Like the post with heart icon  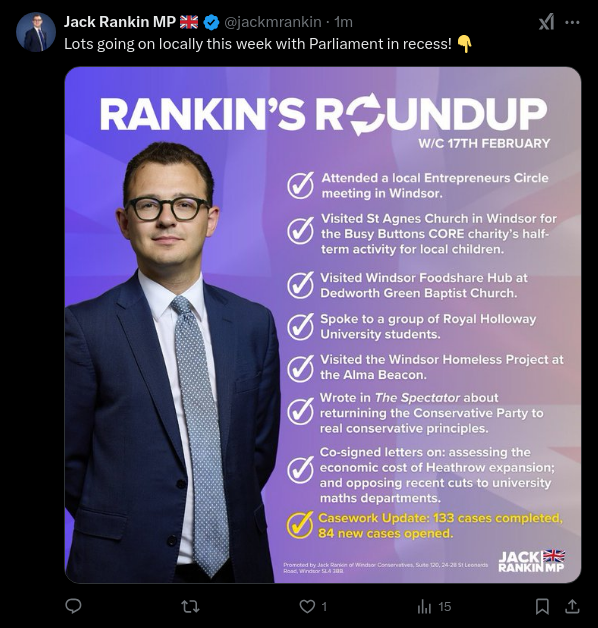(307, 607)
